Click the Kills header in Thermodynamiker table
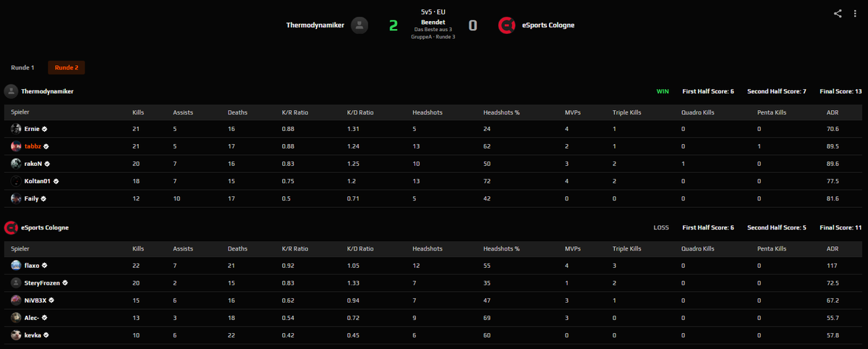This screenshot has width=868, height=349. point(138,112)
